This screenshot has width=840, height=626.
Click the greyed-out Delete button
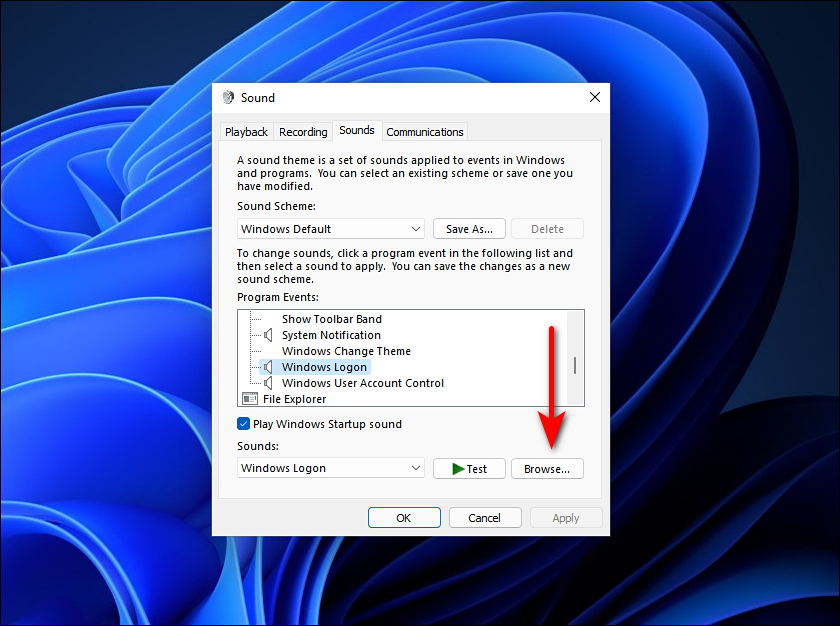(x=547, y=229)
